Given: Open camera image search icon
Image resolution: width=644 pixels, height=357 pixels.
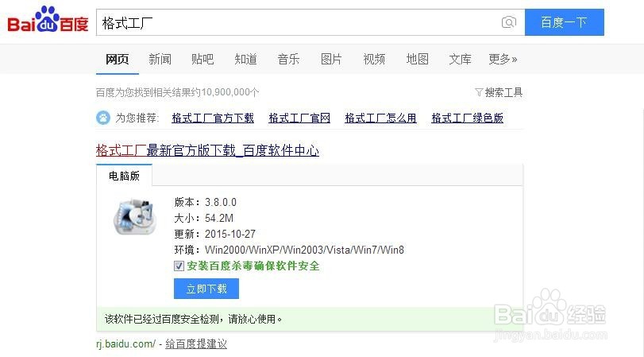Looking at the screenshot, I should click(x=508, y=22).
